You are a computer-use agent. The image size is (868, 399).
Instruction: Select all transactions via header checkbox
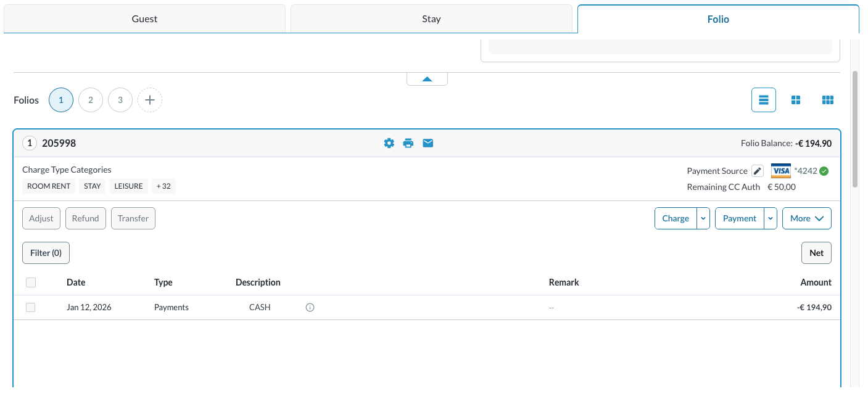click(x=31, y=282)
